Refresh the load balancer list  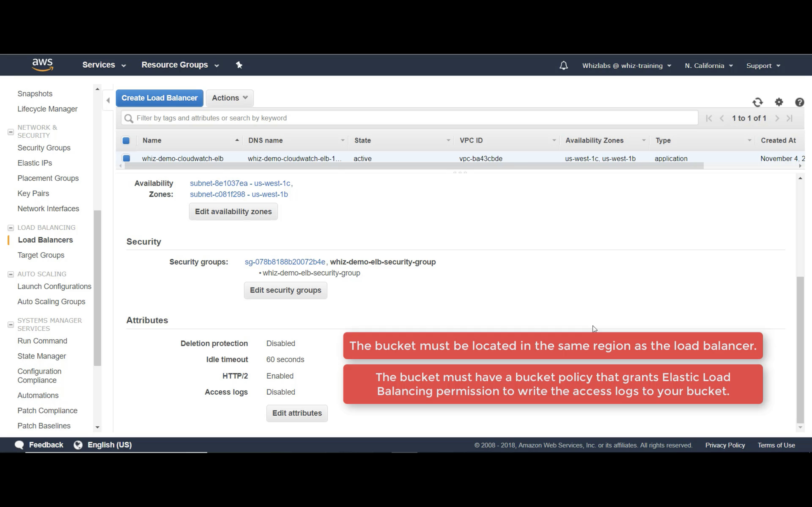tap(758, 102)
